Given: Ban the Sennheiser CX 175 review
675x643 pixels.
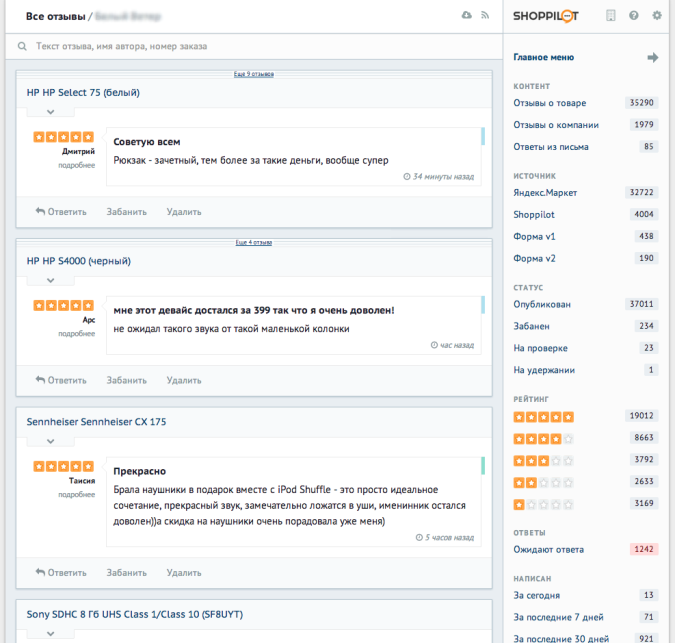Looking at the screenshot, I should coord(127,572).
